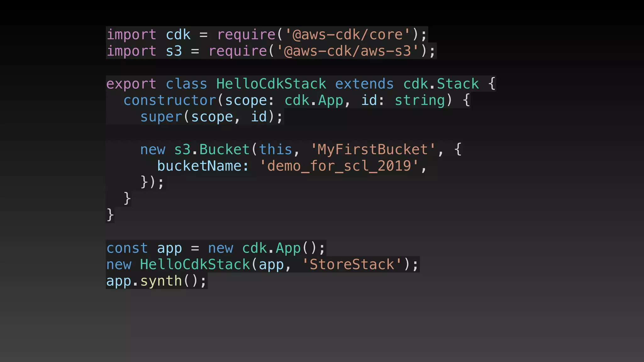
Task: Click the 'bucketName' property
Action: (x=199, y=166)
